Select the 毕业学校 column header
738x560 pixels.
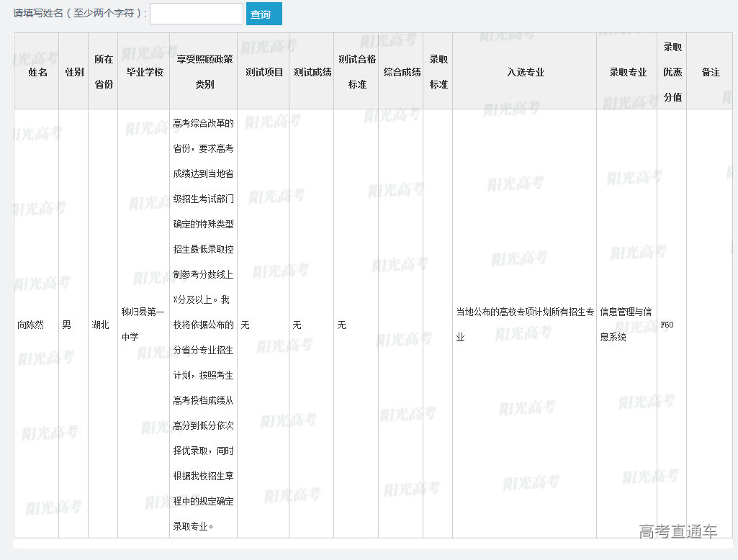point(145,72)
